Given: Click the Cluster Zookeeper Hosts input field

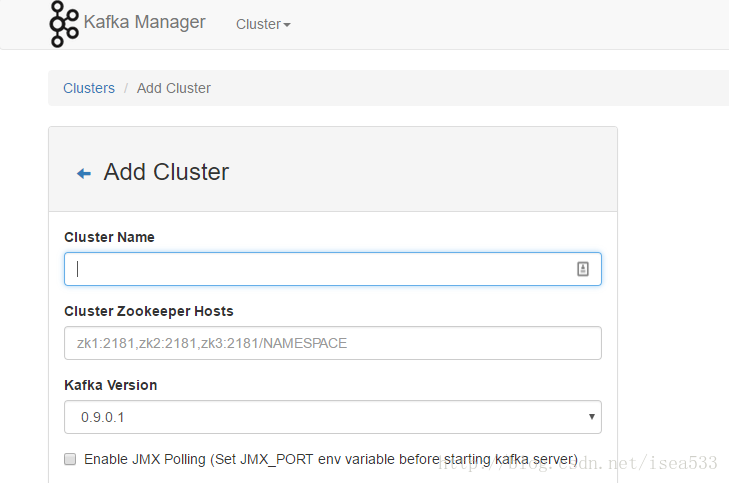Looking at the screenshot, I should tap(333, 343).
